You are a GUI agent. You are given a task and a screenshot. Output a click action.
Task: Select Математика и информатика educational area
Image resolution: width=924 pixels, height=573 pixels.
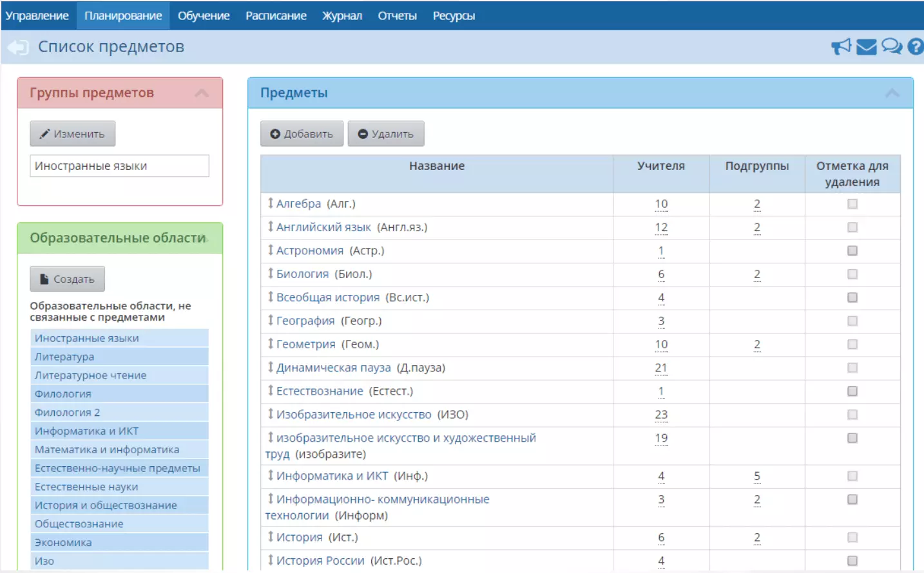119,450
